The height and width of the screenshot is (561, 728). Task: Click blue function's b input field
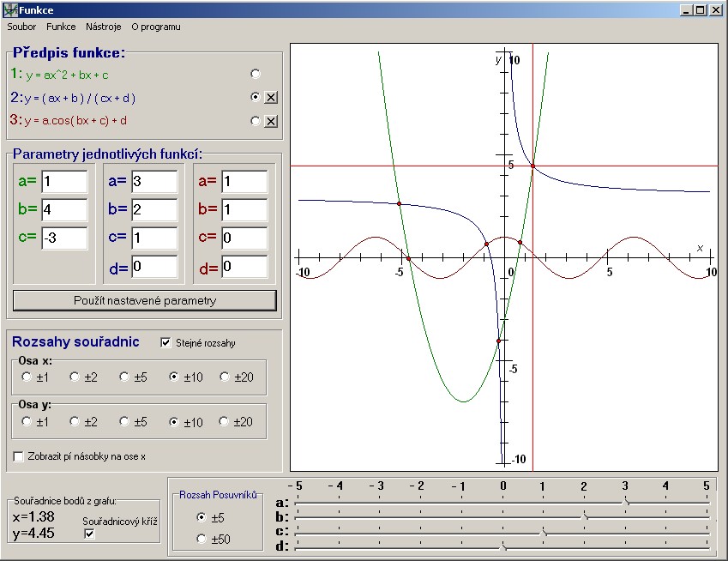tap(154, 210)
